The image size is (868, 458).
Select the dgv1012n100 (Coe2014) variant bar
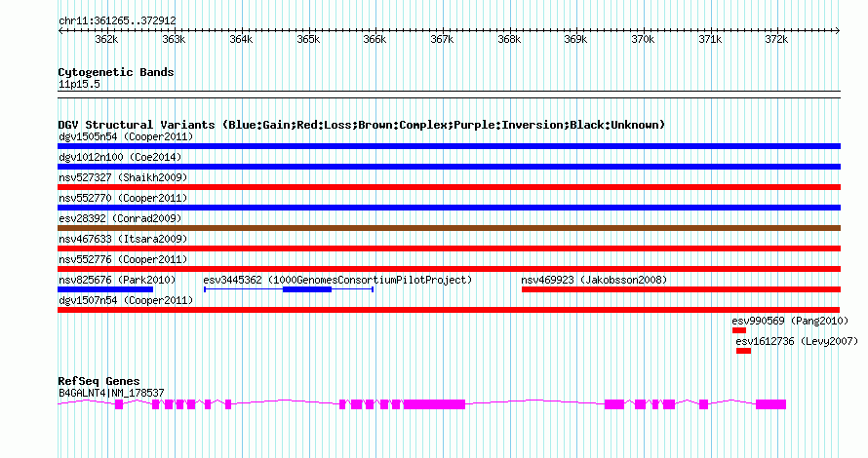click(449, 167)
